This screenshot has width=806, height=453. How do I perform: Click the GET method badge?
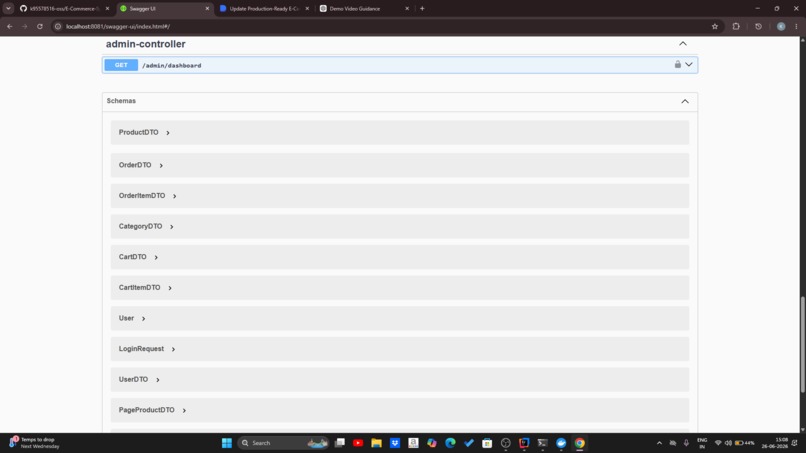(121, 65)
